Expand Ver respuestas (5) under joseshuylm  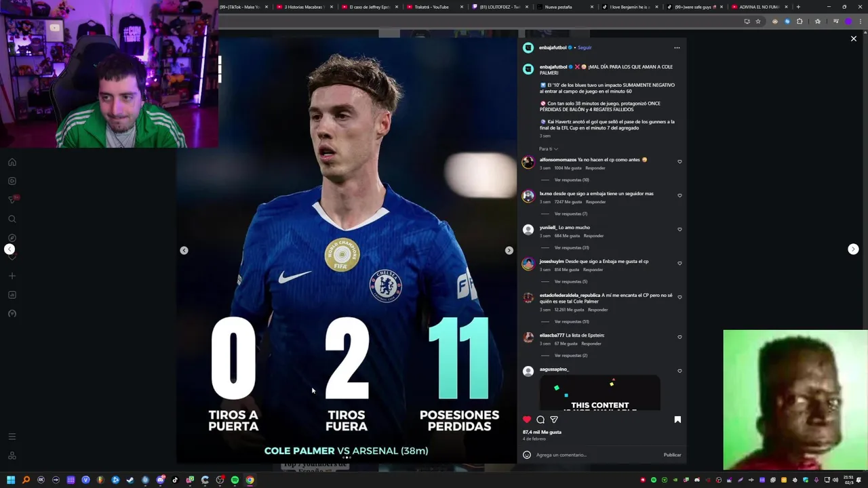click(x=571, y=281)
